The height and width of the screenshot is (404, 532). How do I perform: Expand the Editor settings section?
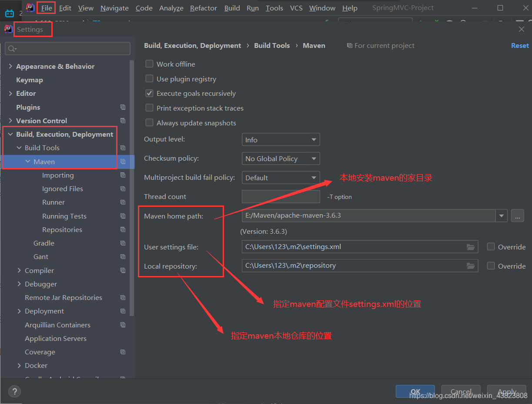click(10, 93)
